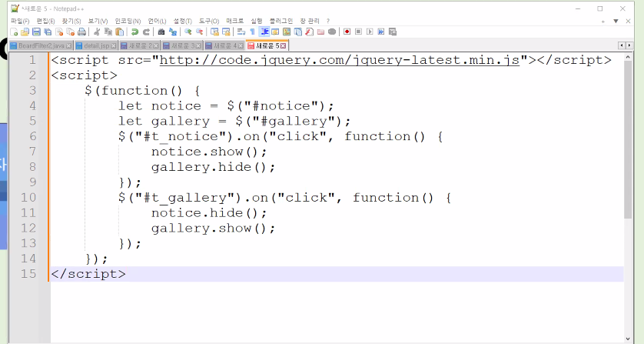The image size is (644, 344).
Task: Open the 보기(V) menu
Action: pyautogui.click(x=98, y=21)
